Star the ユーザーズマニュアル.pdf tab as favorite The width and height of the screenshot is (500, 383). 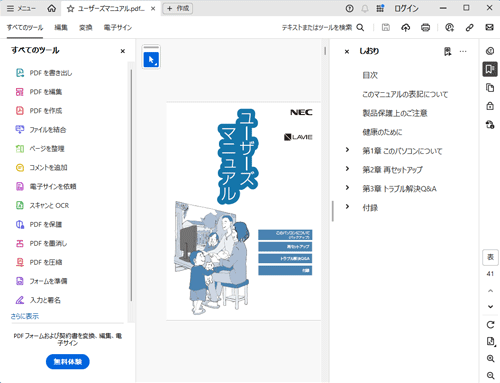click(x=70, y=9)
